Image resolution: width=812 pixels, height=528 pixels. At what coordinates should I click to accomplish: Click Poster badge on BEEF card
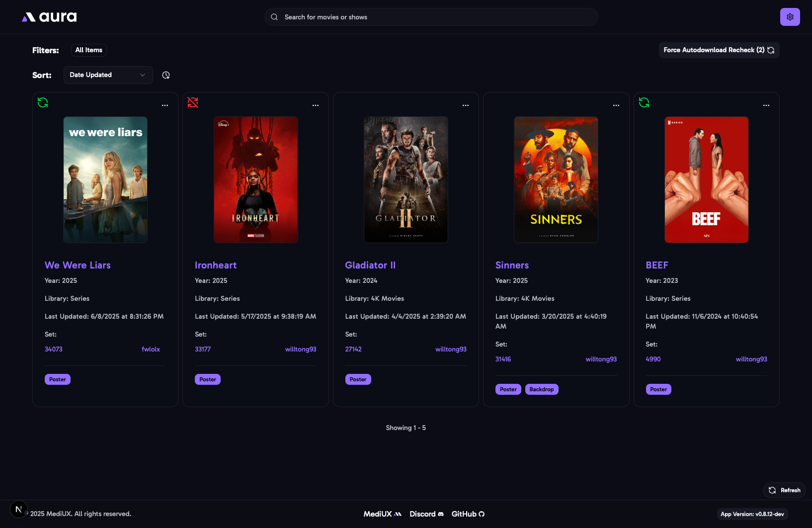coord(658,389)
